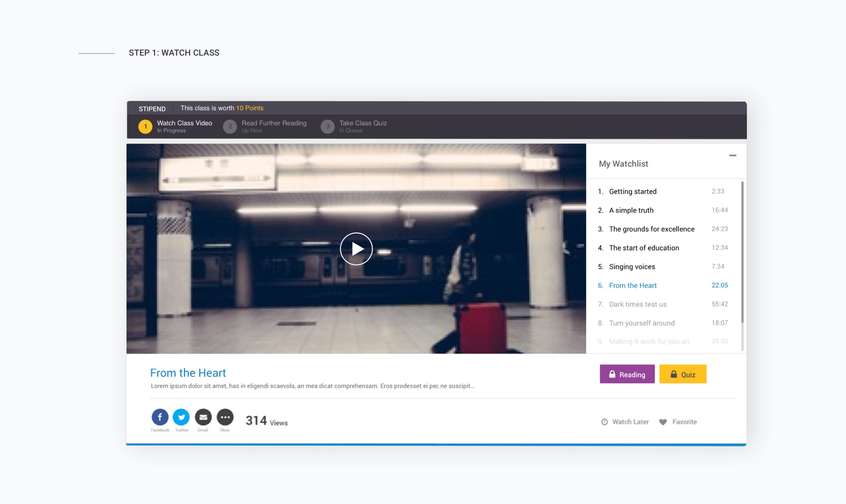This screenshot has width=846, height=504.
Task: Click the Favorite label
Action: click(x=684, y=422)
